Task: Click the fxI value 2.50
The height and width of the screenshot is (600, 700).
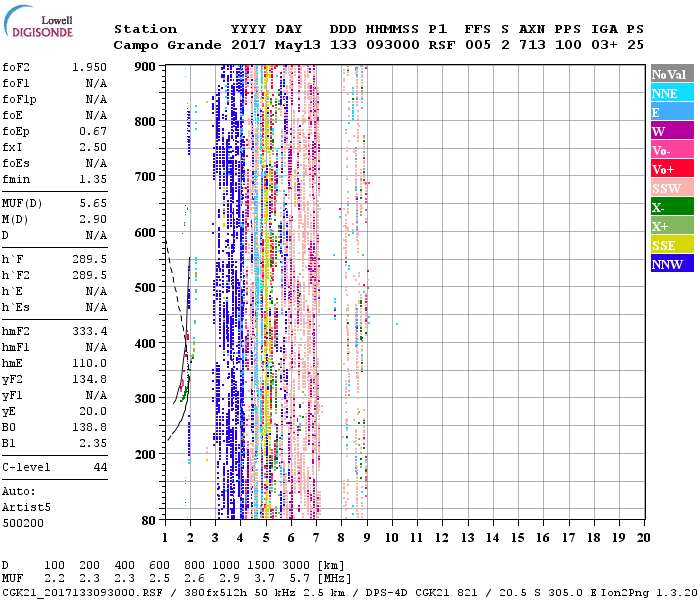Action: [93, 147]
